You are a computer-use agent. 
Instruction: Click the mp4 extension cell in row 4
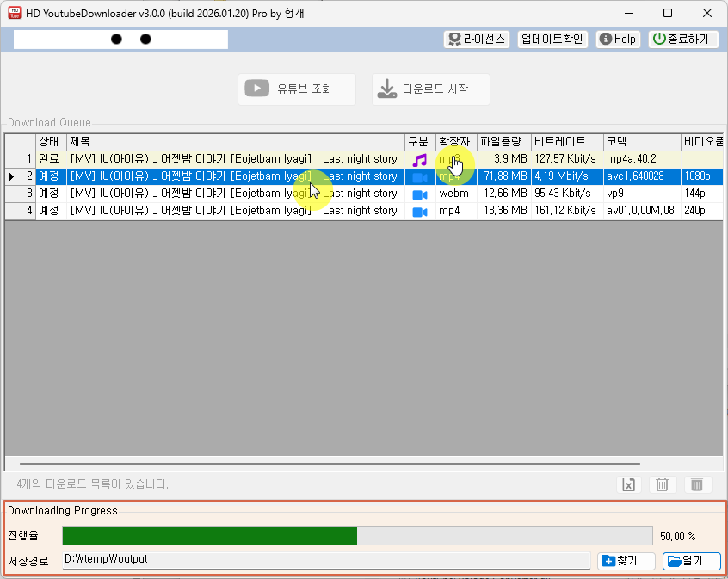[x=456, y=211]
